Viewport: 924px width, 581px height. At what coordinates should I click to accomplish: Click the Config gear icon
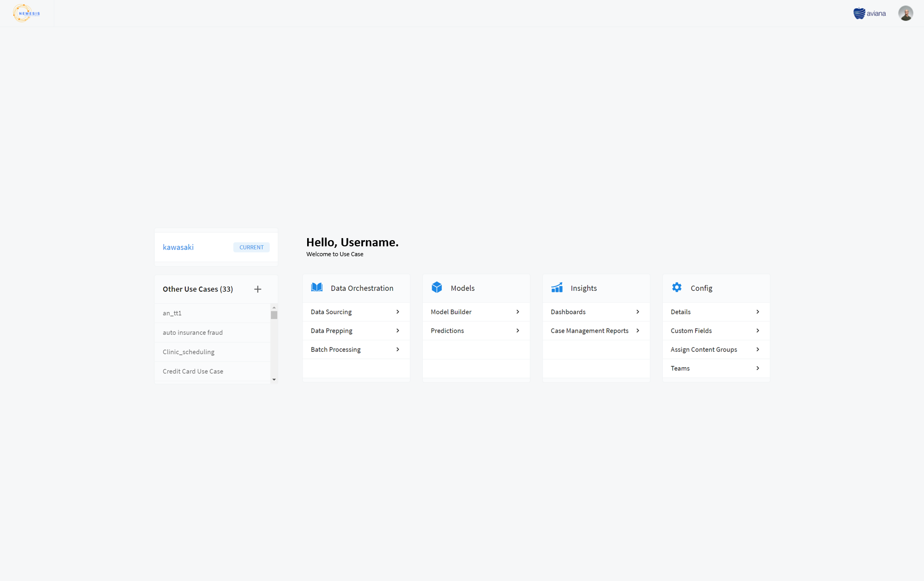[x=677, y=288]
